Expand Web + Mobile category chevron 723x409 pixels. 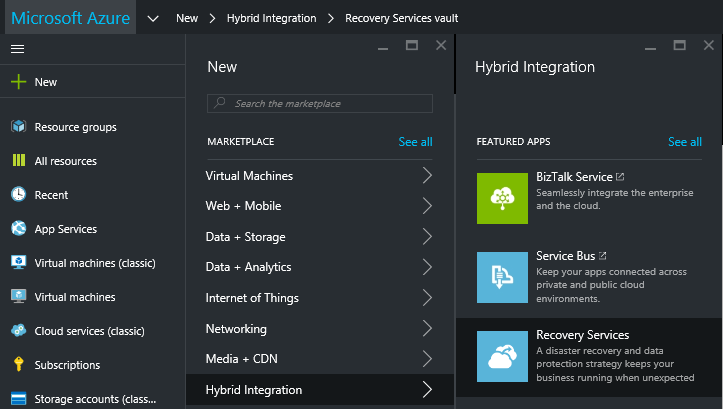coord(427,206)
